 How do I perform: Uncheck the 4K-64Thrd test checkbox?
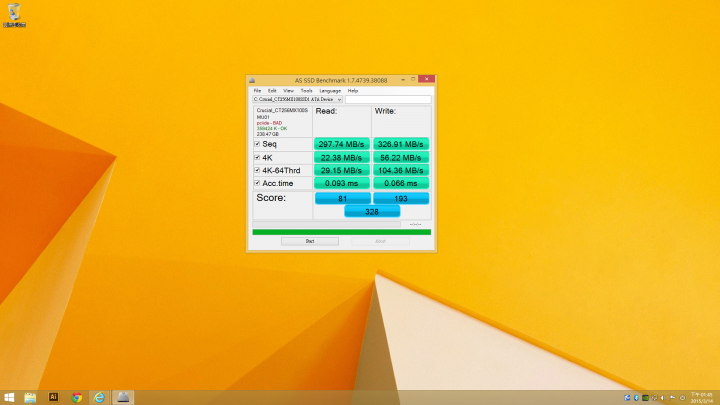click(x=257, y=170)
